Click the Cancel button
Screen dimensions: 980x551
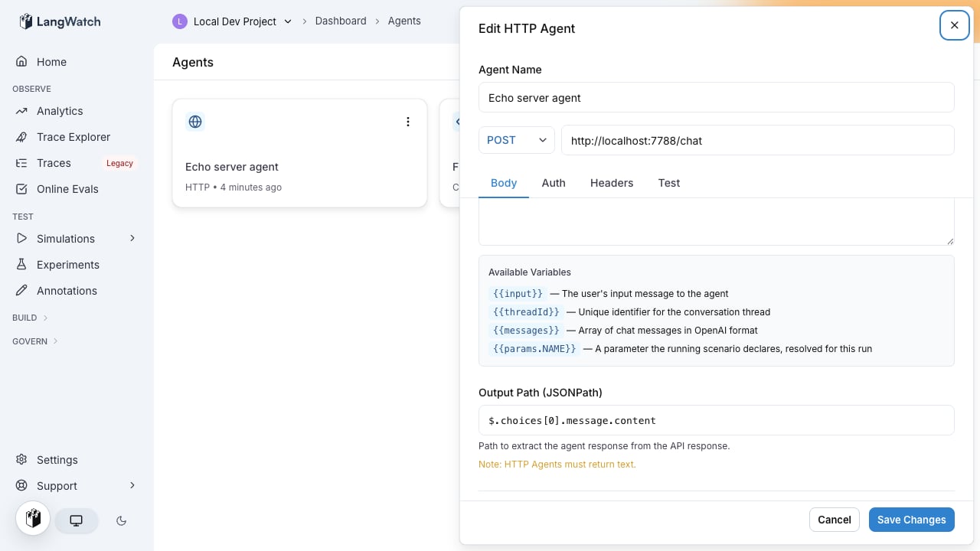pos(835,520)
